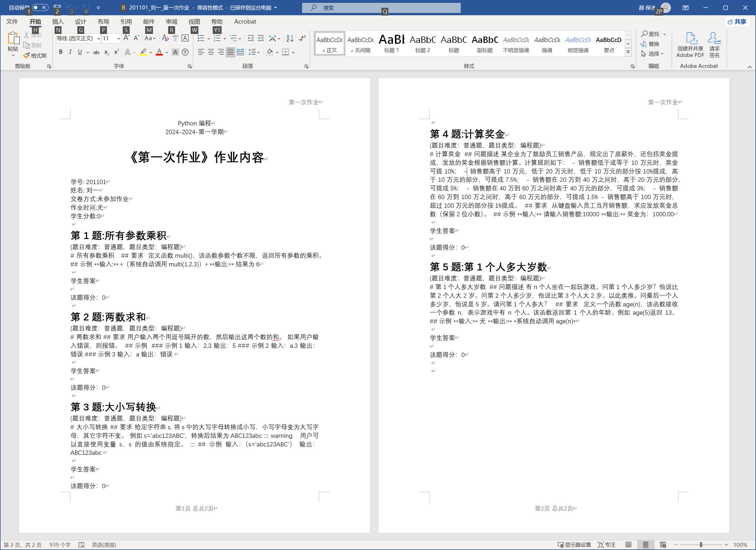Open the Borders dropdown arrow
Screen dimensions: 756x550
(293, 52)
